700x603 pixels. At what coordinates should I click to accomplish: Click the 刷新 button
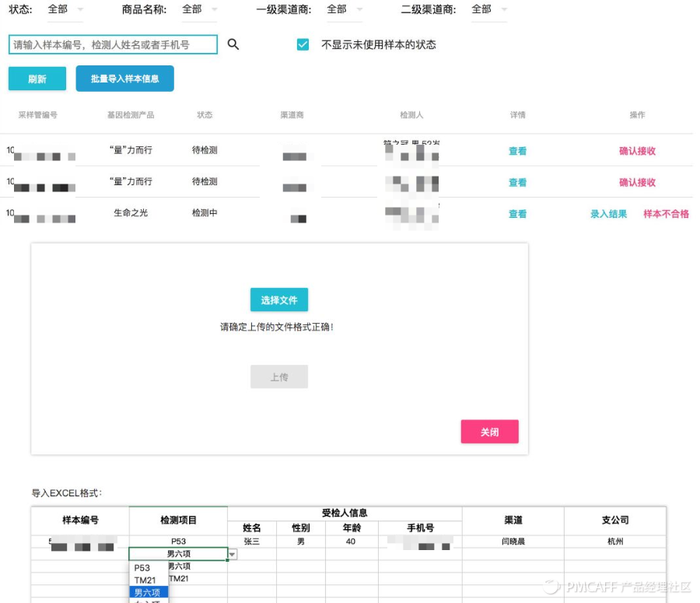click(37, 79)
